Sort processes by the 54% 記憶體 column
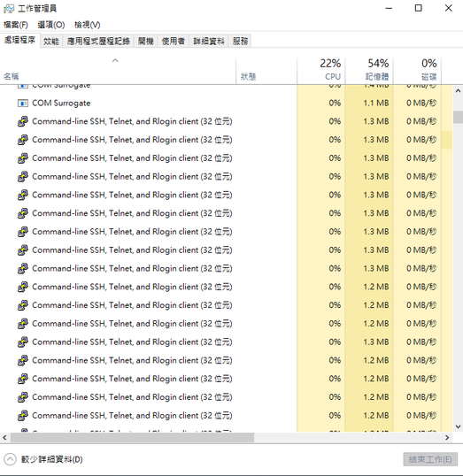Viewport: 463px width, 476px height. pos(369,71)
